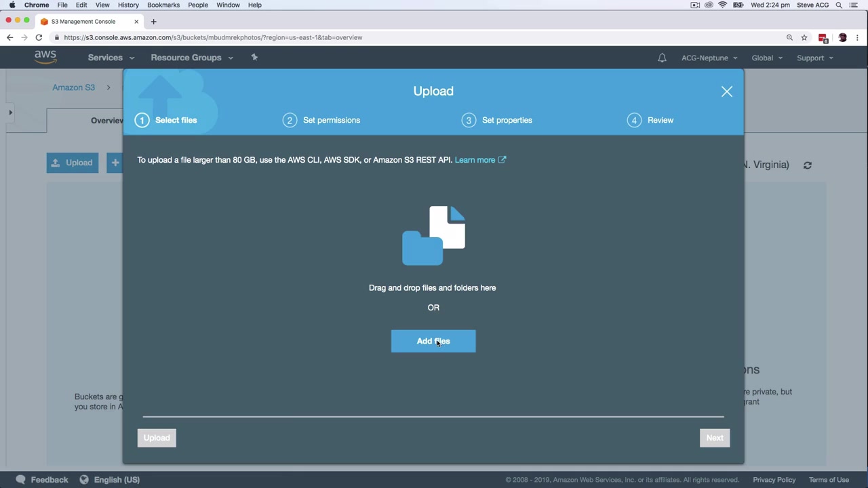Reload the page with the browser refresh icon
Image resolution: width=868 pixels, height=488 pixels.
(x=39, y=38)
